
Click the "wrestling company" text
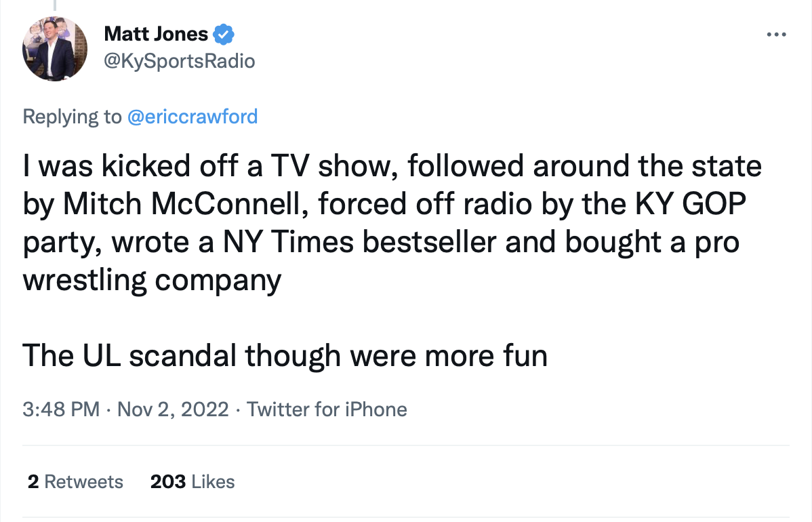coord(153,281)
